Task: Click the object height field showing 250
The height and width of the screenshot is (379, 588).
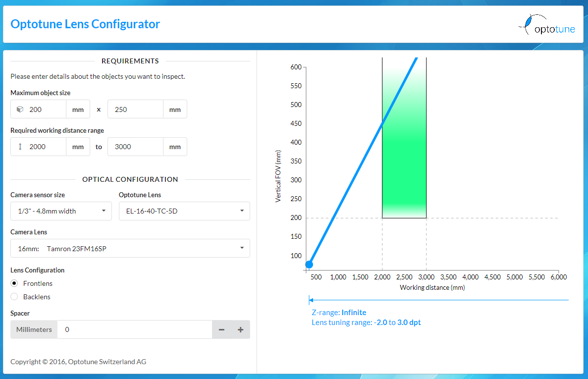Action: coord(135,109)
